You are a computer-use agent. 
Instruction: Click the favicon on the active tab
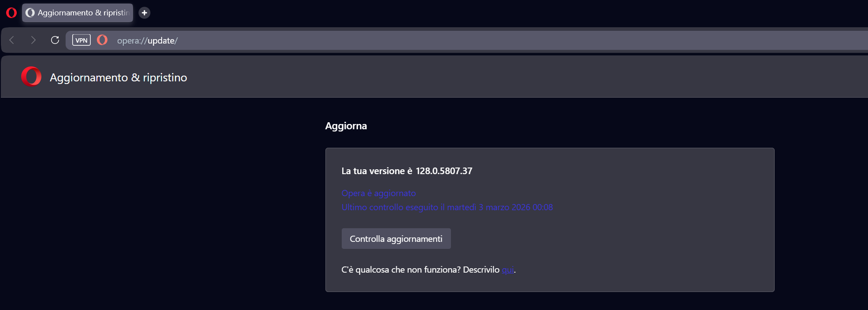[x=30, y=13]
